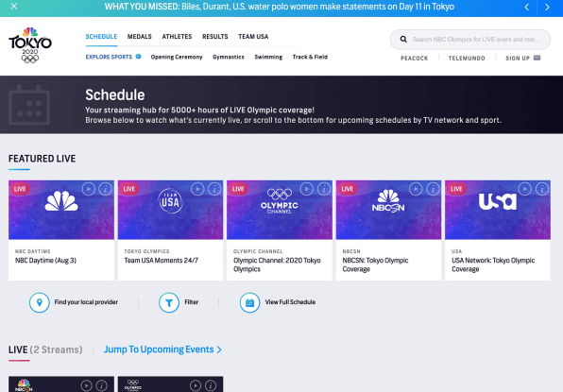Click the LIVE badge on USA Network card
This screenshot has width=563, height=392.
tap(456, 189)
